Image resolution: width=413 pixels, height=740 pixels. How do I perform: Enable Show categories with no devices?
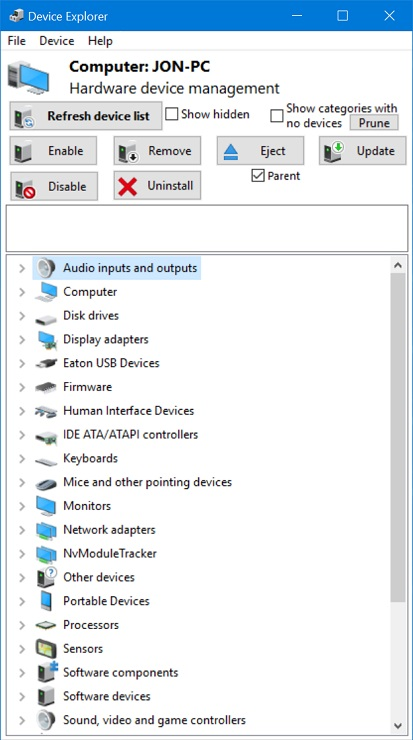[x=277, y=116]
